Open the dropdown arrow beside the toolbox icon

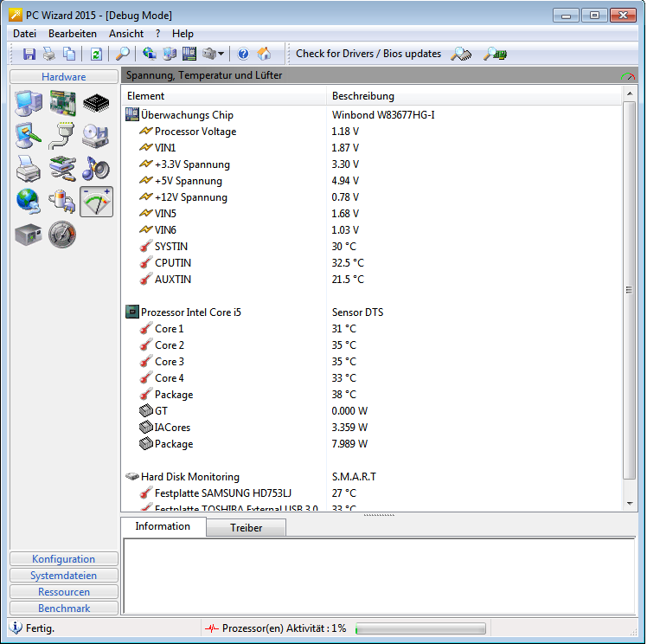pyautogui.click(x=221, y=54)
